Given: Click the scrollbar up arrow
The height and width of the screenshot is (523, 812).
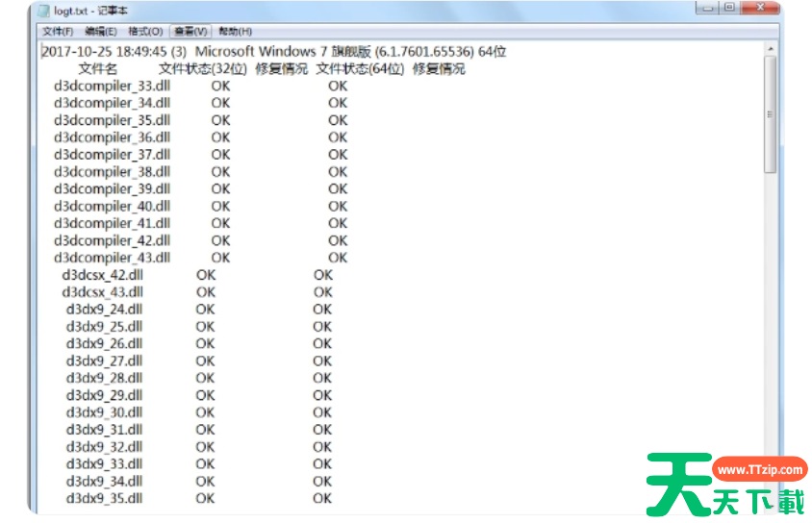Looking at the screenshot, I should [770, 47].
